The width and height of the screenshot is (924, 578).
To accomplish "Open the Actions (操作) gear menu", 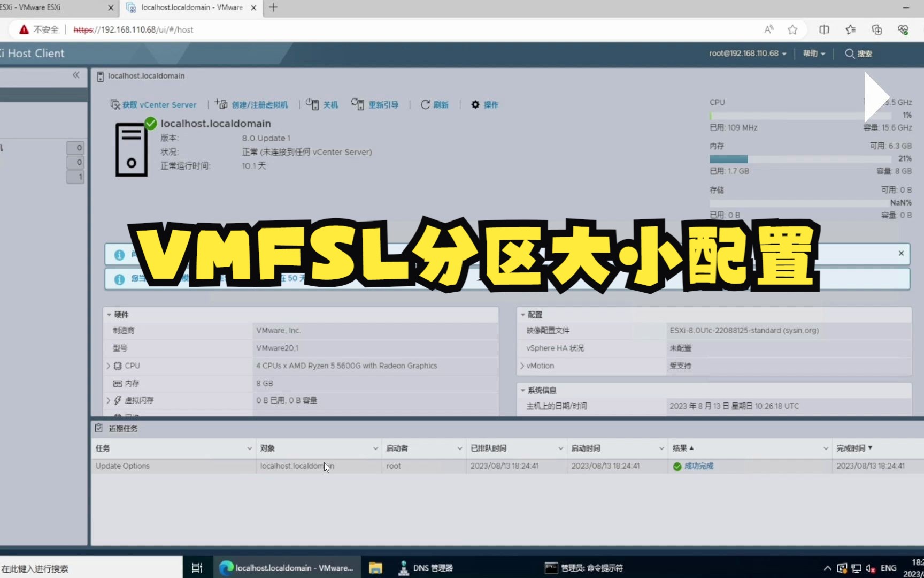I will (484, 105).
